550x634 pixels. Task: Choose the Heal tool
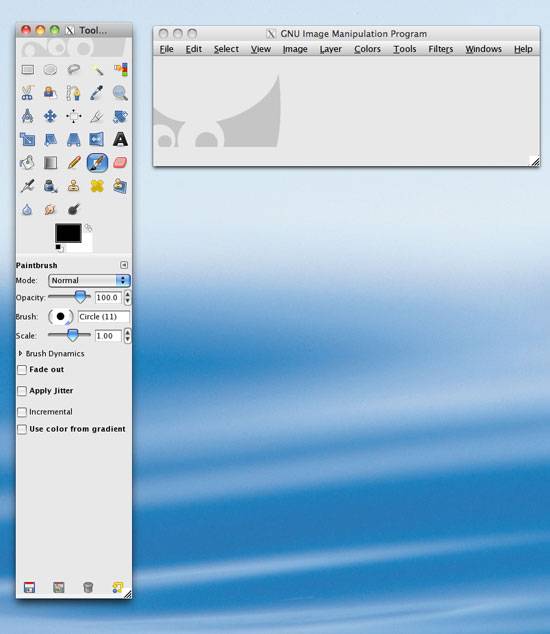[x=97, y=186]
